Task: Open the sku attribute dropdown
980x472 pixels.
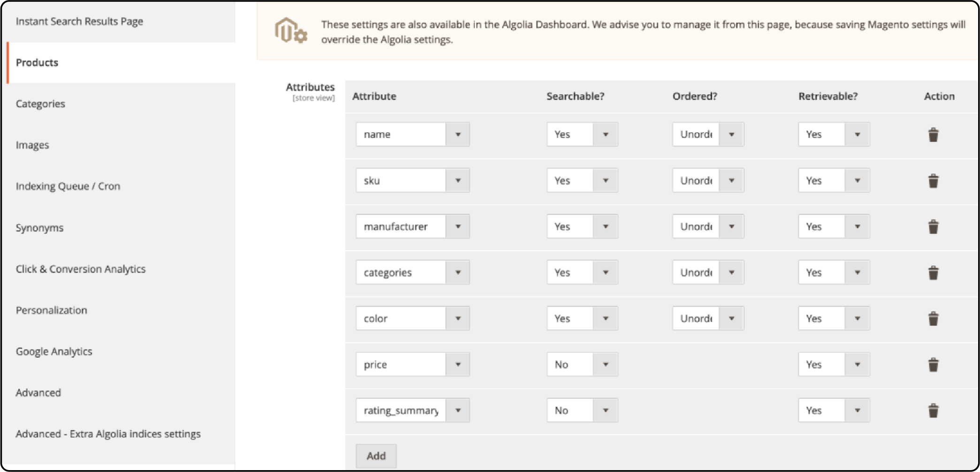Action: coord(413,180)
